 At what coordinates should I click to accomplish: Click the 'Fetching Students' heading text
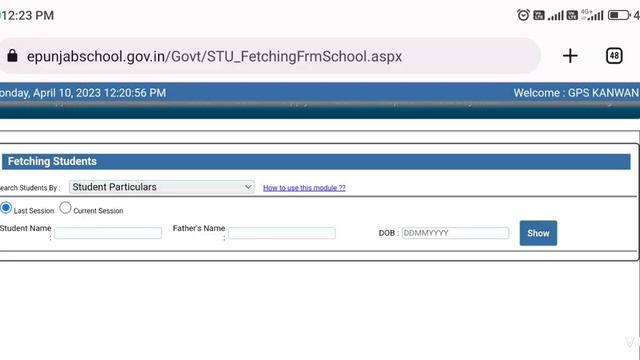pyautogui.click(x=52, y=161)
